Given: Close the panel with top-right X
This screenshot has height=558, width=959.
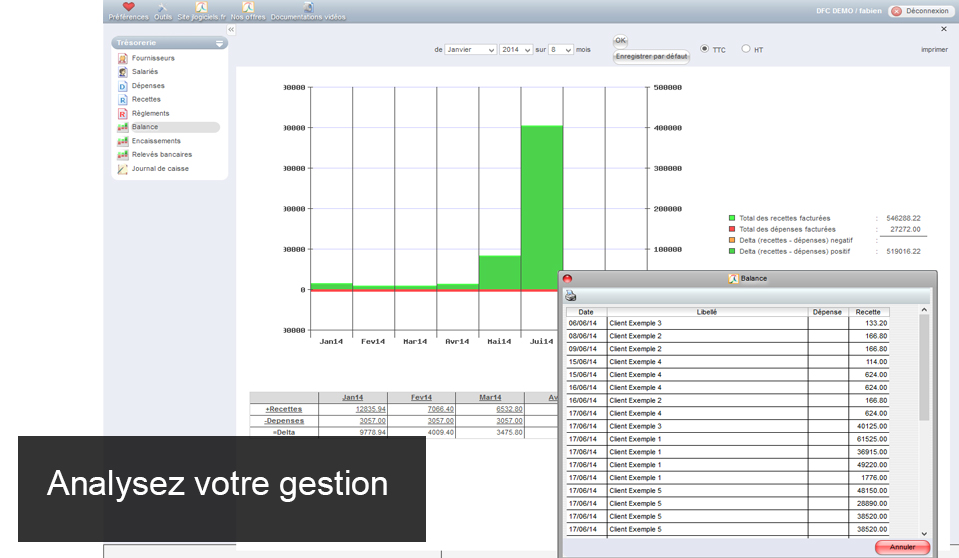Looking at the screenshot, I should pos(944,29).
